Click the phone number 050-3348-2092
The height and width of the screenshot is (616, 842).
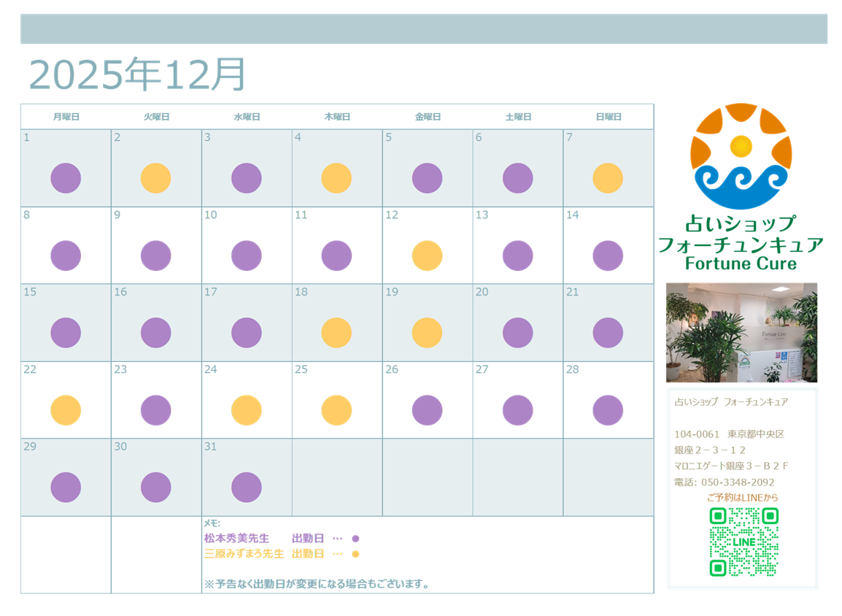pyautogui.click(x=738, y=482)
